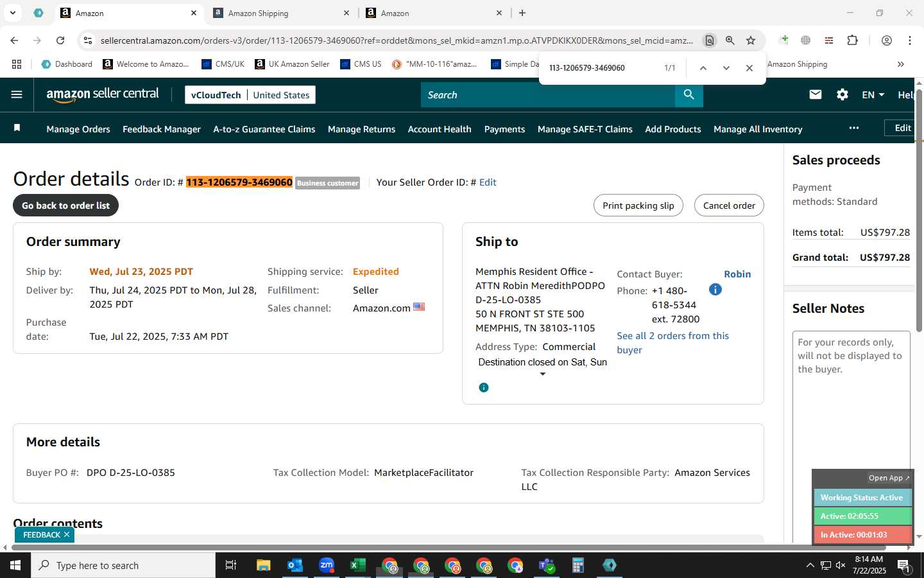The height and width of the screenshot is (578, 924).
Task: Click Go back to order list
Action: tap(66, 206)
